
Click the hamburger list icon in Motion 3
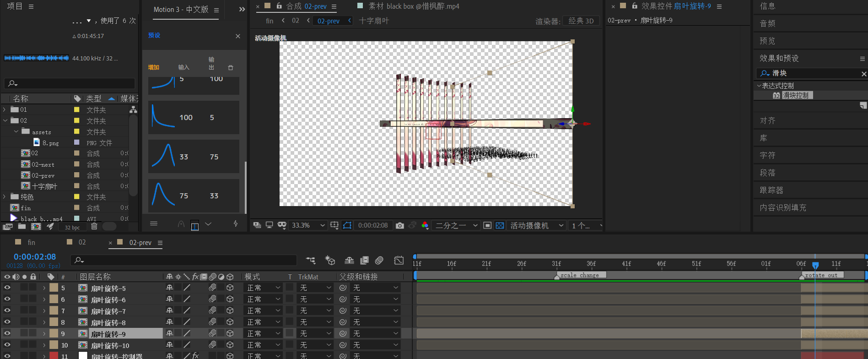(x=154, y=223)
